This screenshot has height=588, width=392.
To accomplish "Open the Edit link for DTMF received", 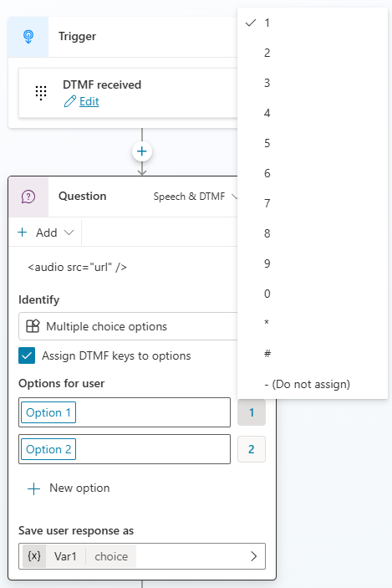I will coord(89,102).
